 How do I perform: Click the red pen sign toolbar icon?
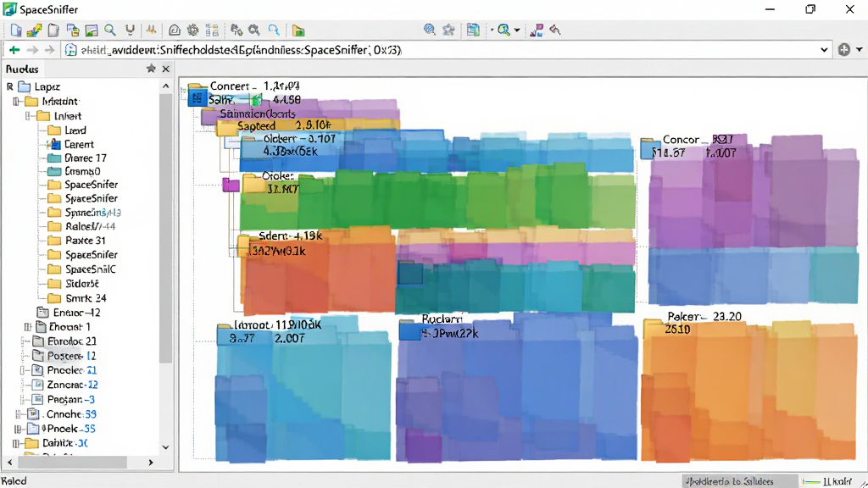point(555,30)
